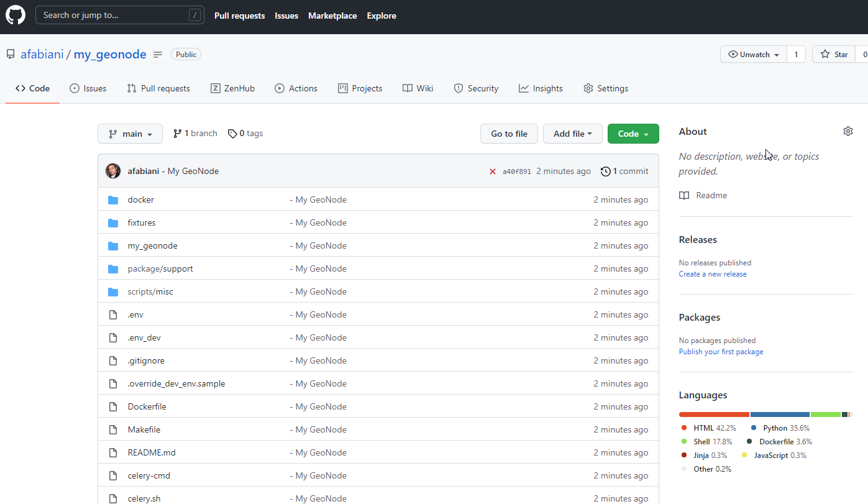Open the Wiki tab
Screen dimensions: 868x504
(x=418, y=88)
